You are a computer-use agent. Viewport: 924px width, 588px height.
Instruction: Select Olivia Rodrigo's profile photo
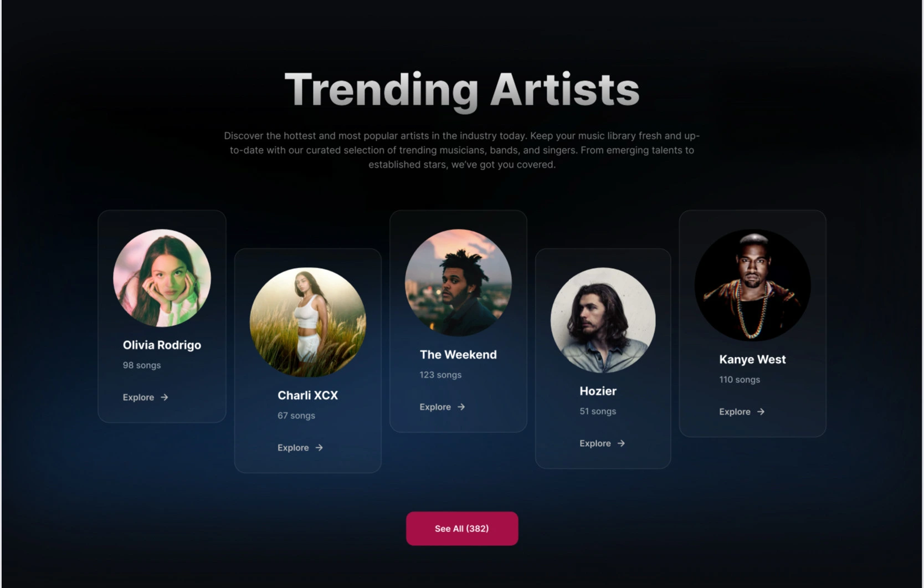pos(162,278)
